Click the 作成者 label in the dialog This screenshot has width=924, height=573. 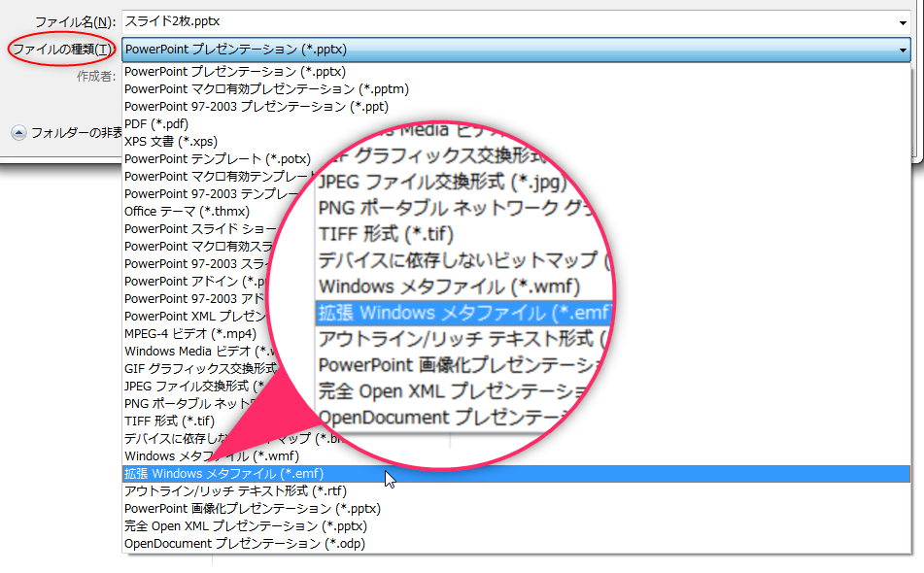click(96, 77)
